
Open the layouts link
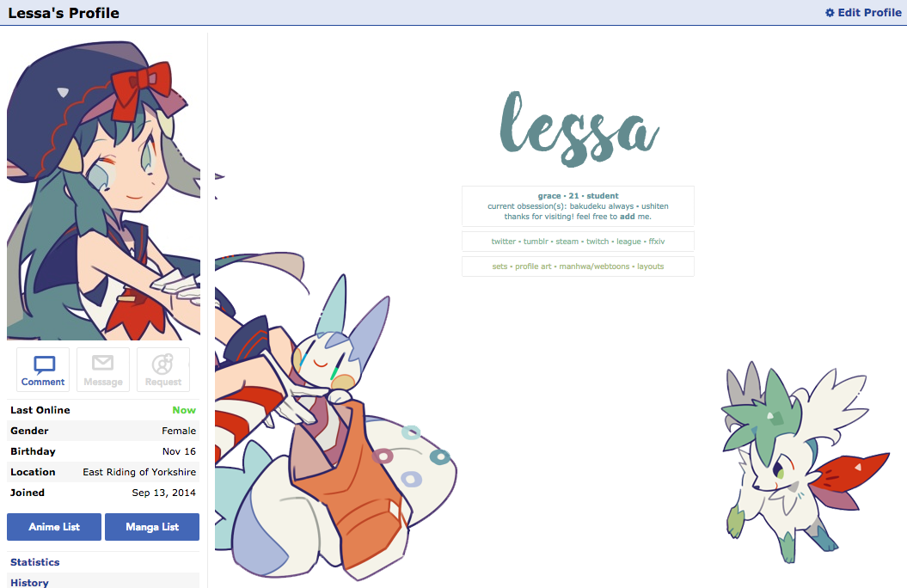[x=651, y=266]
